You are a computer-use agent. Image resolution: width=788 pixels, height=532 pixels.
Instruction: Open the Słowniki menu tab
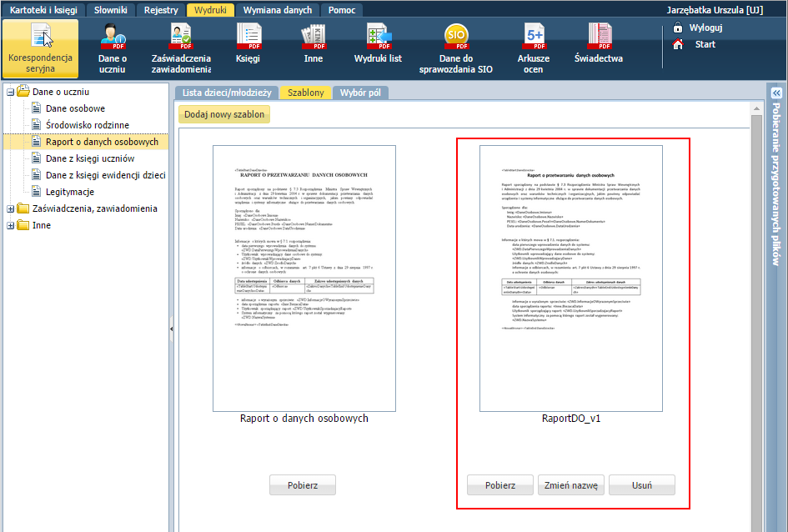tap(111, 10)
